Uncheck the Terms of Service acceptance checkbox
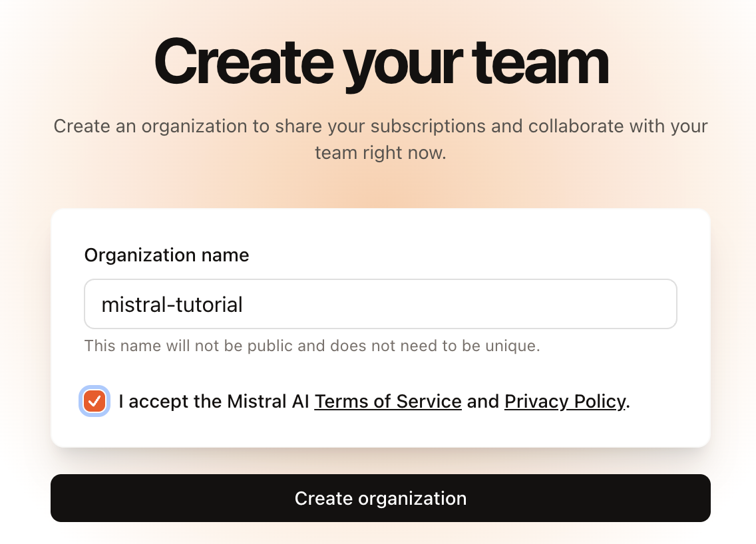 [94, 401]
